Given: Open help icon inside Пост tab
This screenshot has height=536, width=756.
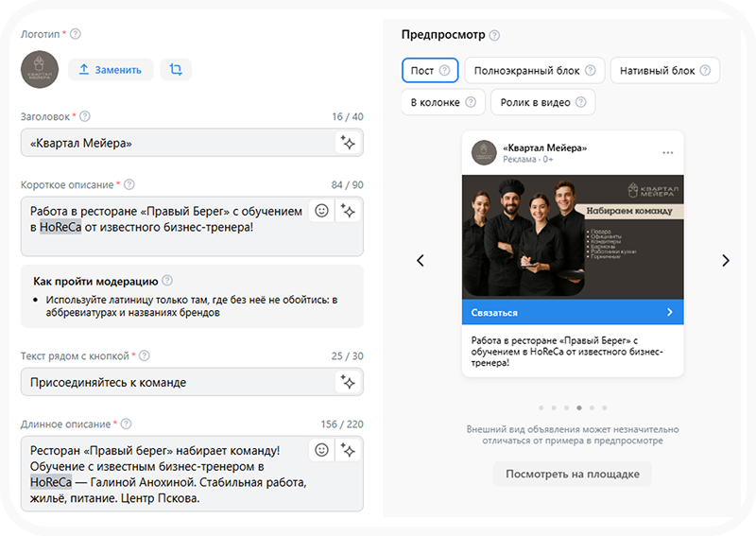Looking at the screenshot, I should 444,71.
